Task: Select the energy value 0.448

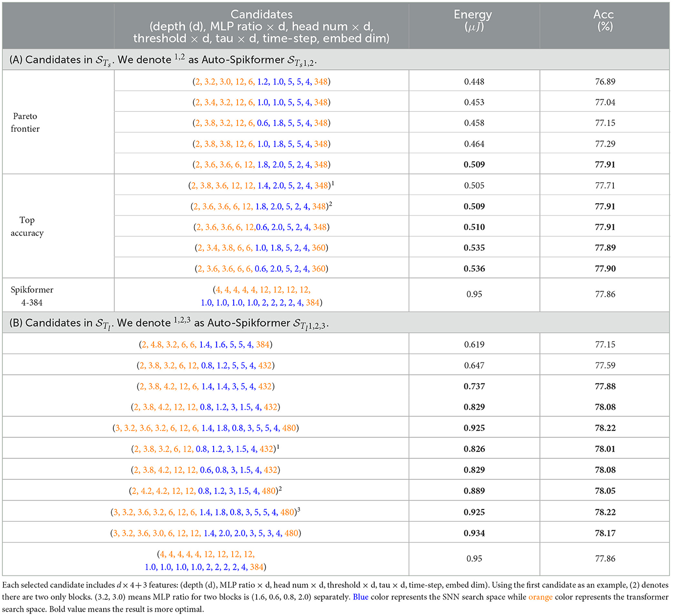Action: (474, 82)
